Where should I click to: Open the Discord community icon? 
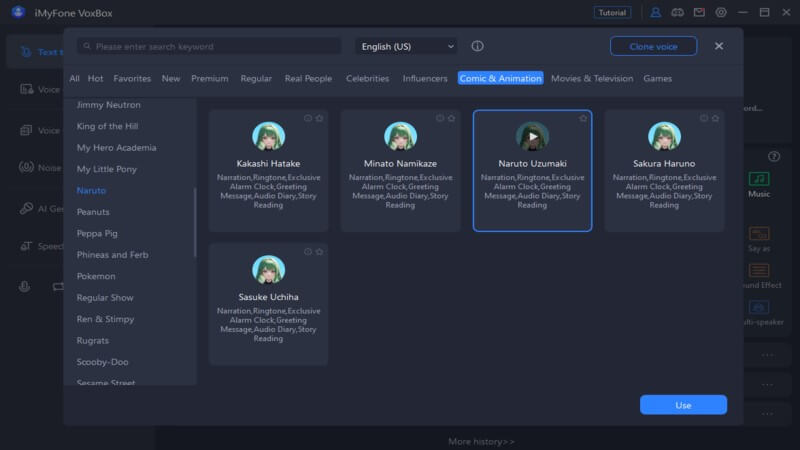click(677, 13)
